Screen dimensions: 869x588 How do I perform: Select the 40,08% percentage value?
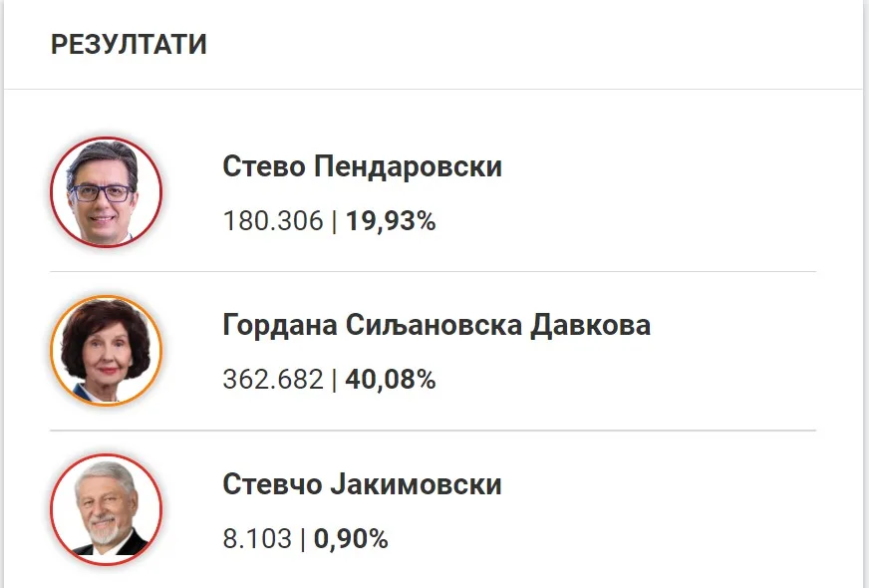coord(391,380)
